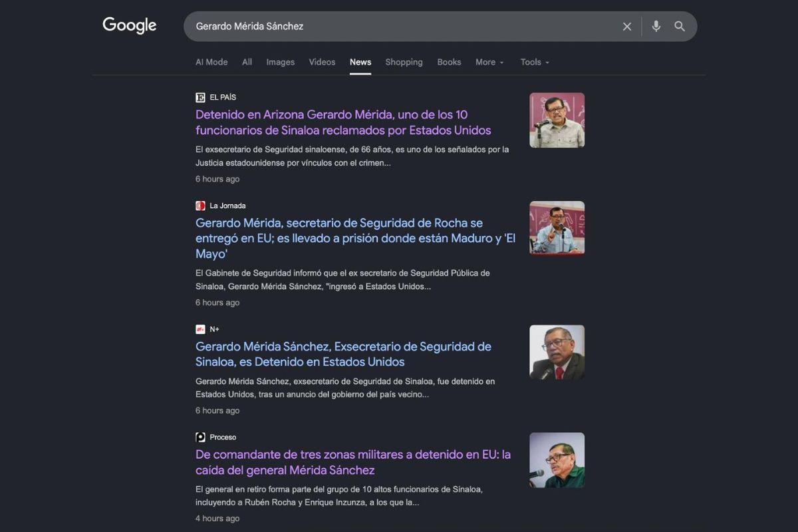Click the N+ article thumbnail image
The image size is (798, 532).
coord(557,352)
